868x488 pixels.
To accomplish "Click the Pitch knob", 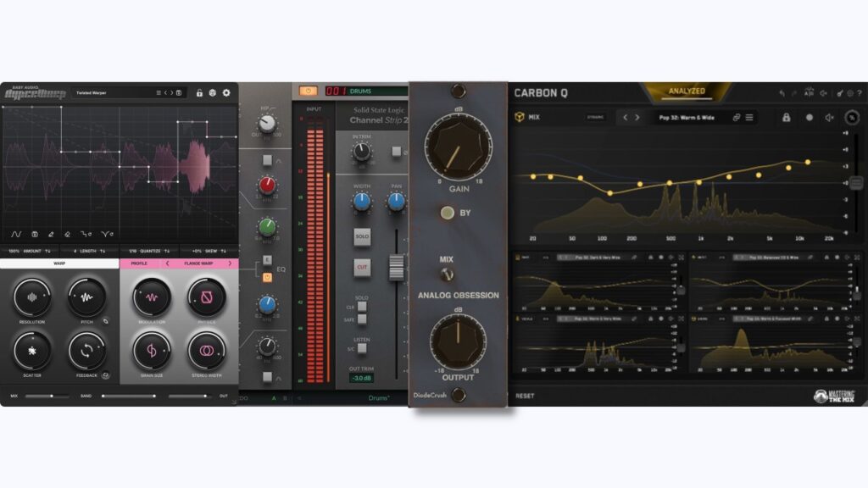I will point(87,297).
